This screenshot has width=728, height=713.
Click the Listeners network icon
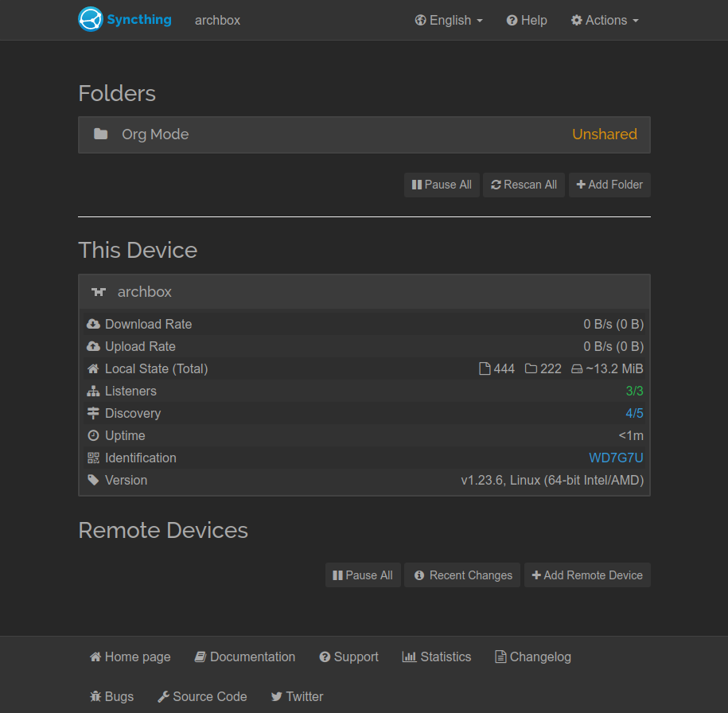pyautogui.click(x=93, y=391)
